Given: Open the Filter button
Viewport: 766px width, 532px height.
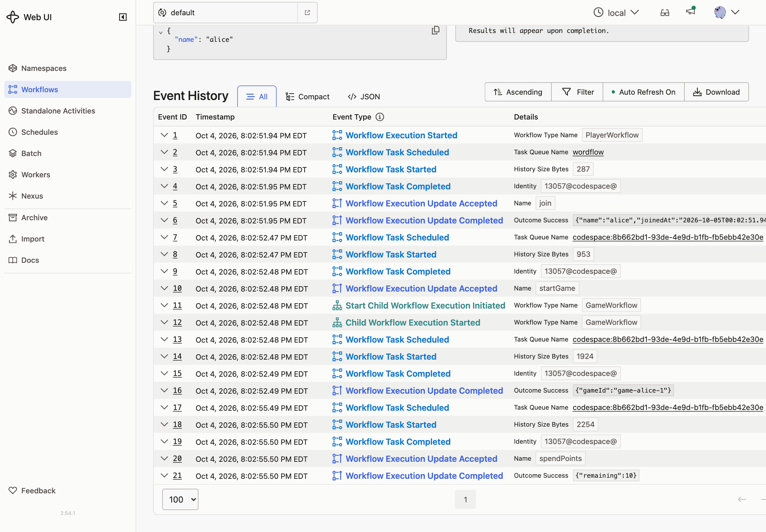Looking at the screenshot, I should click(578, 92).
